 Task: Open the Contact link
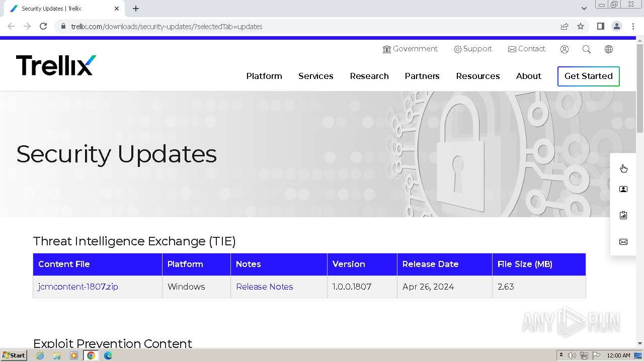527,49
